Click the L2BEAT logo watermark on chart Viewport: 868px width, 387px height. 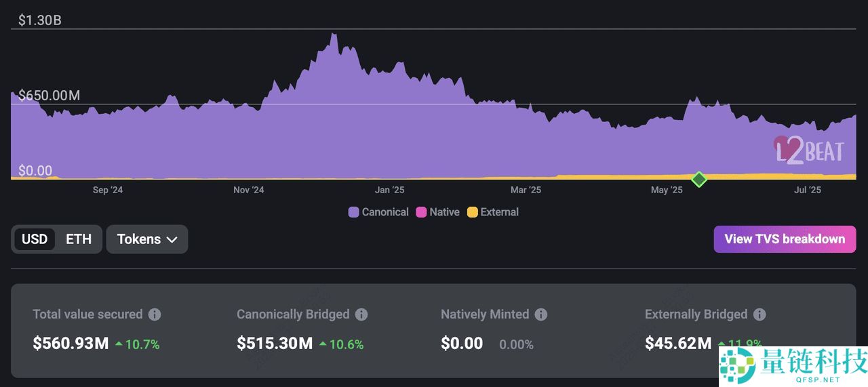tap(809, 150)
